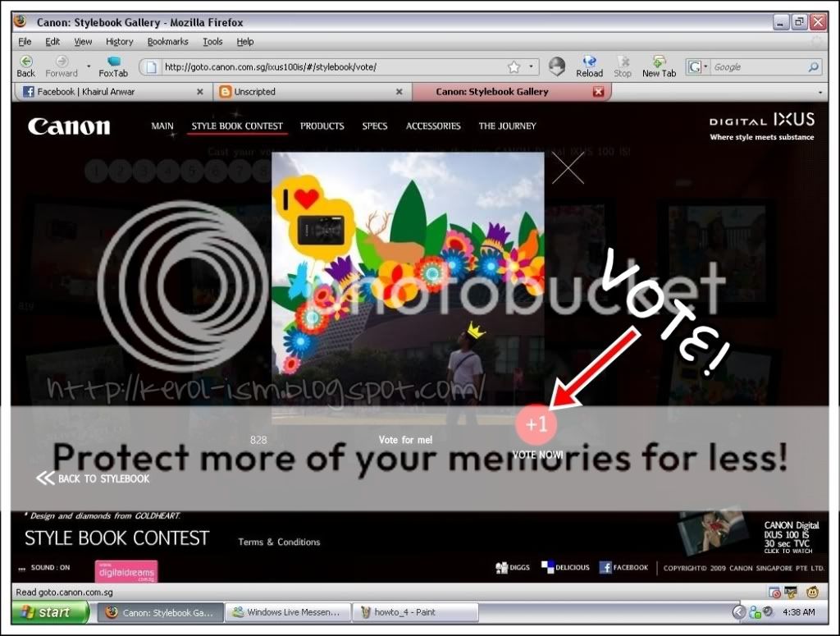This screenshot has width=840, height=636.
Task: Click the pink +1 vote button
Action: 536,424
